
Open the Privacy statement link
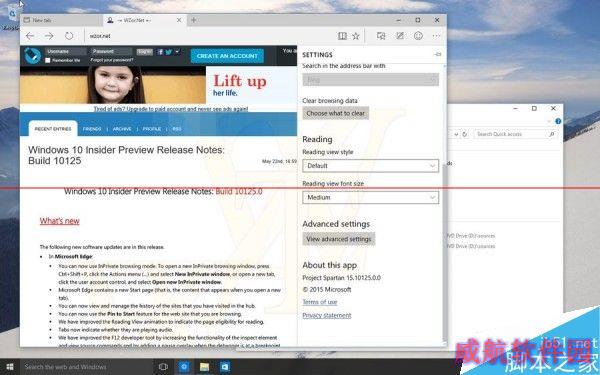click(327, 315)
